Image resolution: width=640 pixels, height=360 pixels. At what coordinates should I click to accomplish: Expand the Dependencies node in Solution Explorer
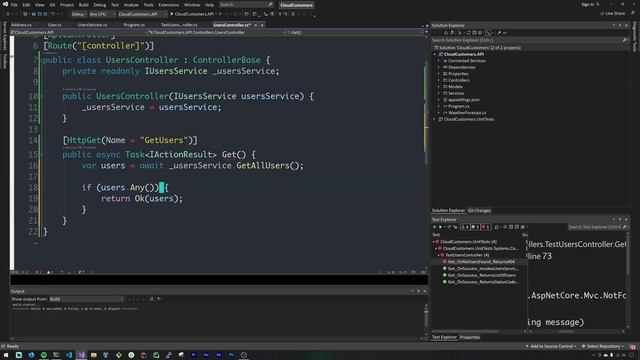coord(439,67)
